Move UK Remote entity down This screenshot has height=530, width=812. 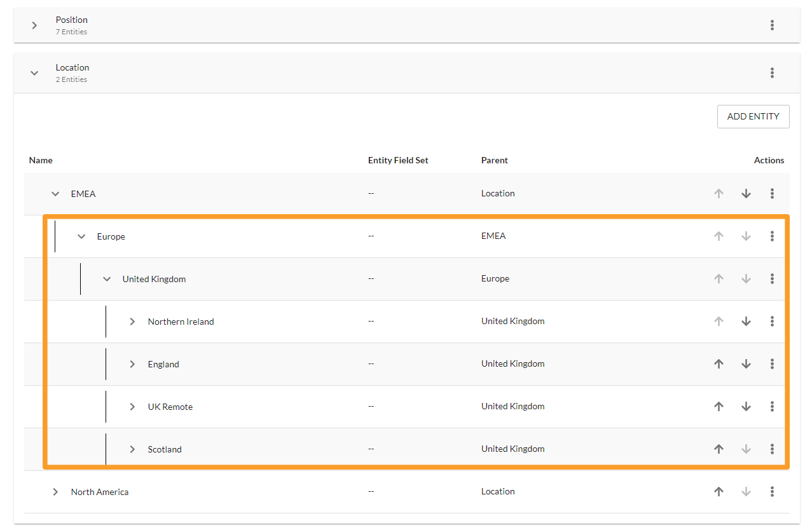point(746,407)
